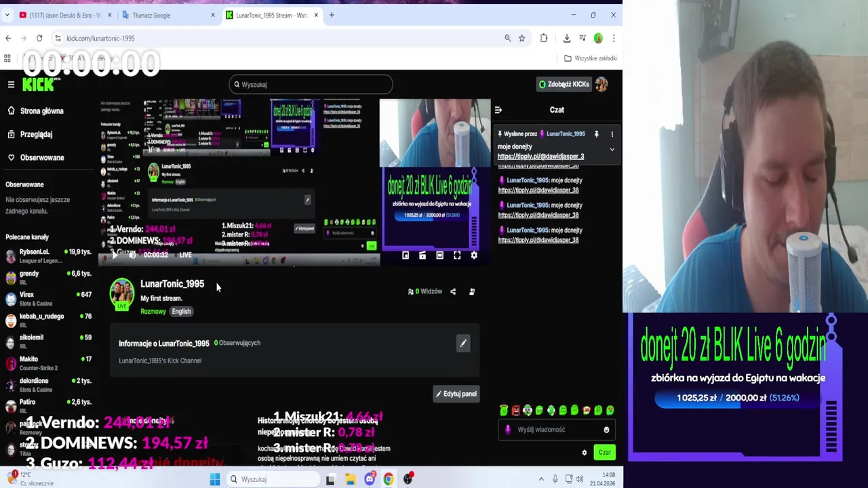The image size is (868, 488).
Task: Select the Rozmowy category link
Action: pos(153,311)
